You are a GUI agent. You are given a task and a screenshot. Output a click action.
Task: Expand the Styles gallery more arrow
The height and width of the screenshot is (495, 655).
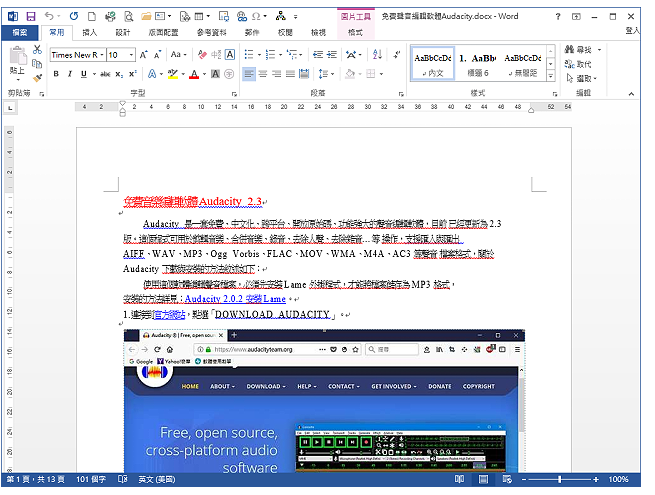551,76
